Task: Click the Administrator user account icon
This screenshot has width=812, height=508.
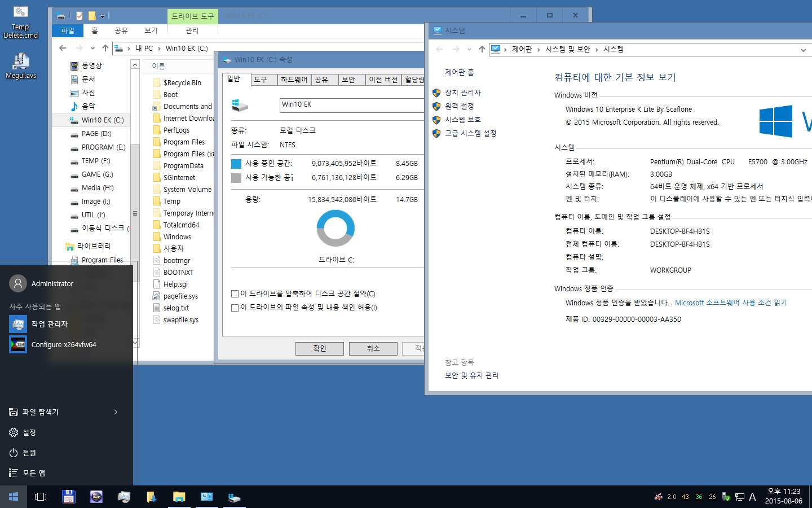Action: [18, 283]
